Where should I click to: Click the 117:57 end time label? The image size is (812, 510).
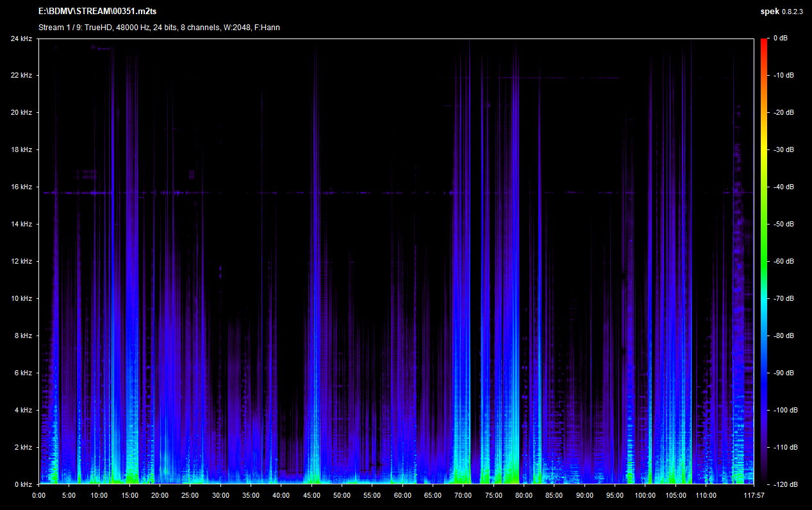tap(754, 495)
